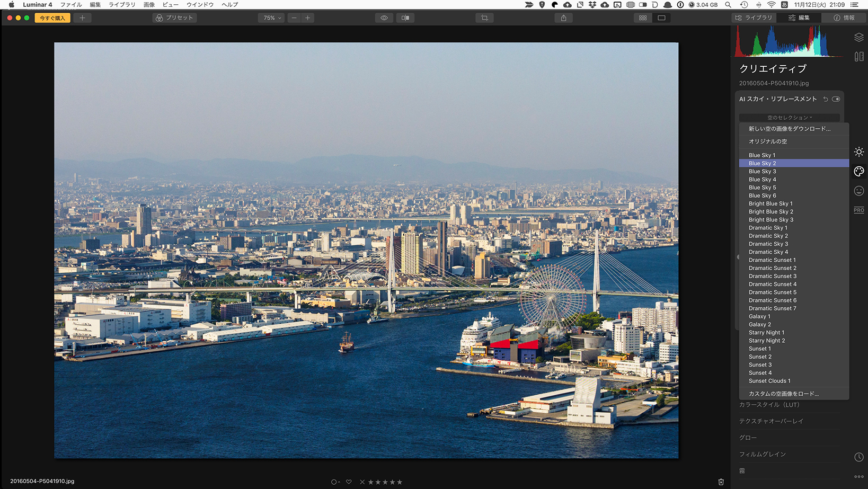868x489 pixels.
Task: Select 新しい空の画像をダウンロード option
Action: [794, 129]
